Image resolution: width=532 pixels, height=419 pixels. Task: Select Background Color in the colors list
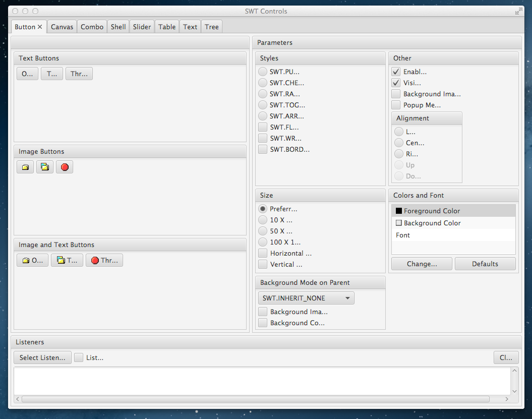[432, 223]
